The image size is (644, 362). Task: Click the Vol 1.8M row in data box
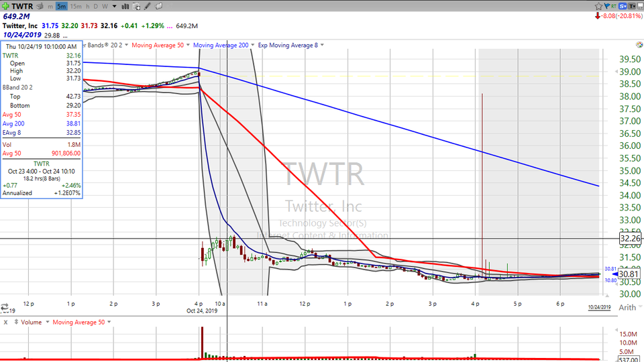click(41, 145)
